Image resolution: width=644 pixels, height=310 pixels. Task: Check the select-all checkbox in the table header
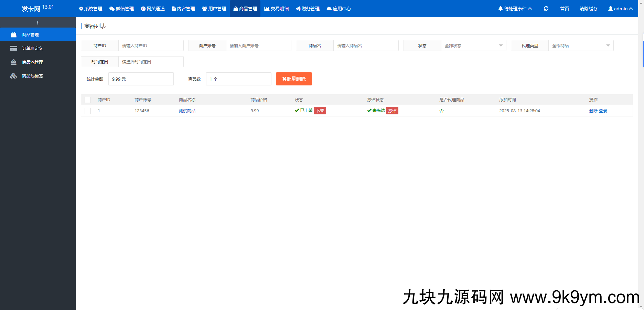(88, 100)
